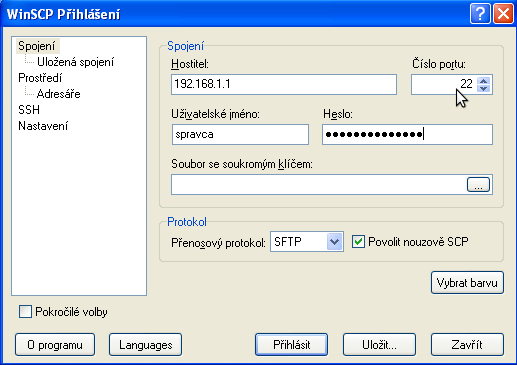Increase port number with up spinner arrow
Image resolution: width=517 pixels, height=365 pixels.
tap(483, 80)
